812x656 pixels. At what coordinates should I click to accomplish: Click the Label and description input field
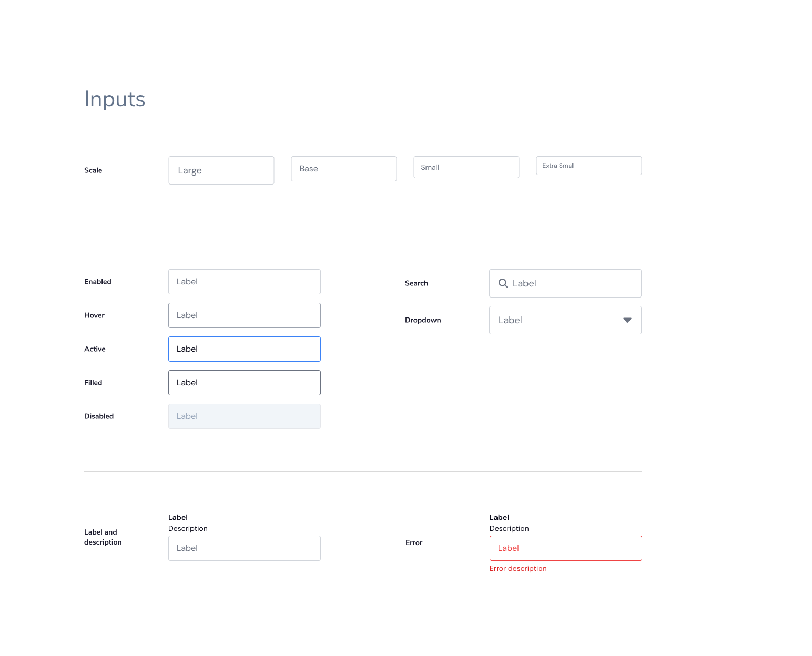245,548
